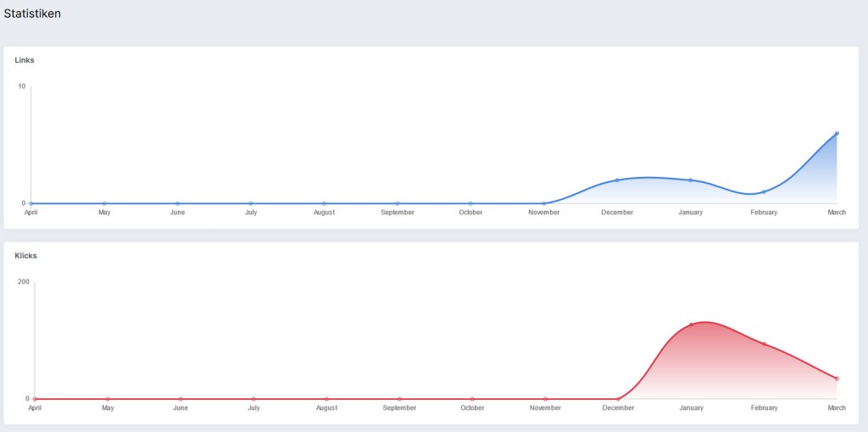
Task: Click the December data point in Links chart
Action: point(617,180)
